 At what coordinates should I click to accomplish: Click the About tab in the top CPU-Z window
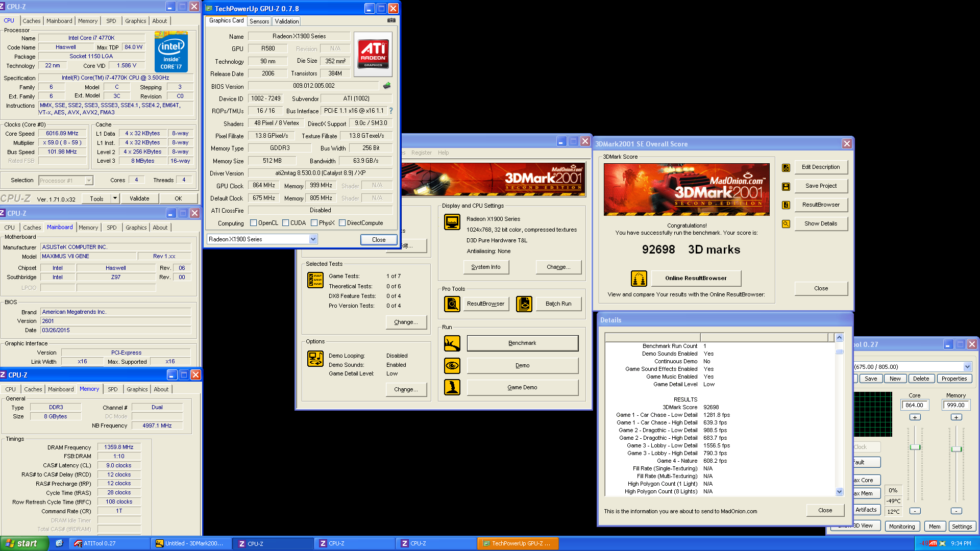160,21
